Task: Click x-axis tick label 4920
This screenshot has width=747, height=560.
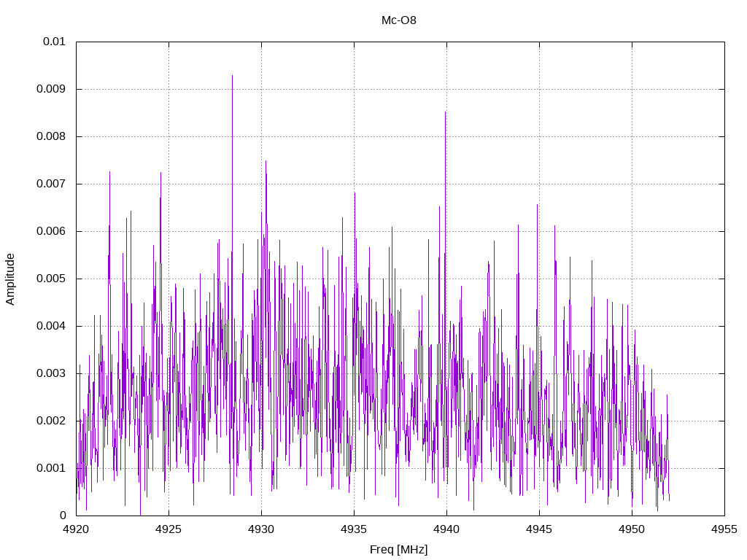Action: tap(76, 529)
